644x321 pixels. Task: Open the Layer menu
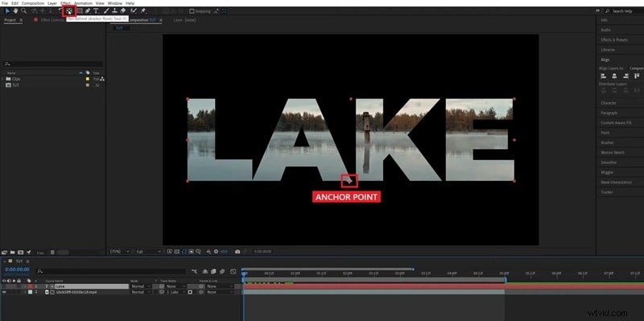pyautogui.click(x=52, y=3)
